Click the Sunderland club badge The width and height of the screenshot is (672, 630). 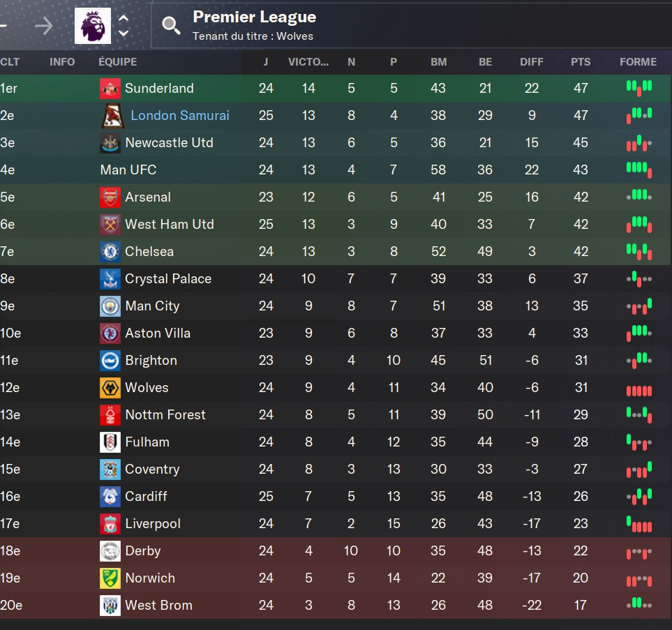tap(110, 89)
